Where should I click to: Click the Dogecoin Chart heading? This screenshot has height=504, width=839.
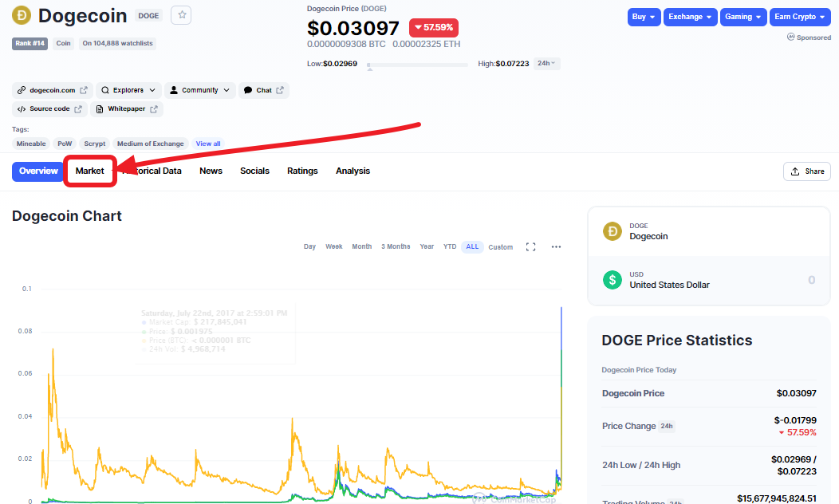[x=67, y=216]
